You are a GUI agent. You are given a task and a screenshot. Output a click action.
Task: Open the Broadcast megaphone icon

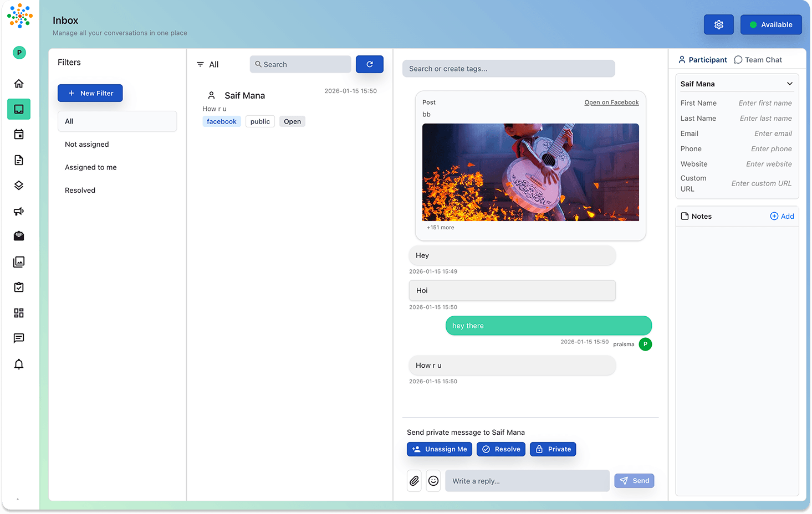tap(19, 211)
